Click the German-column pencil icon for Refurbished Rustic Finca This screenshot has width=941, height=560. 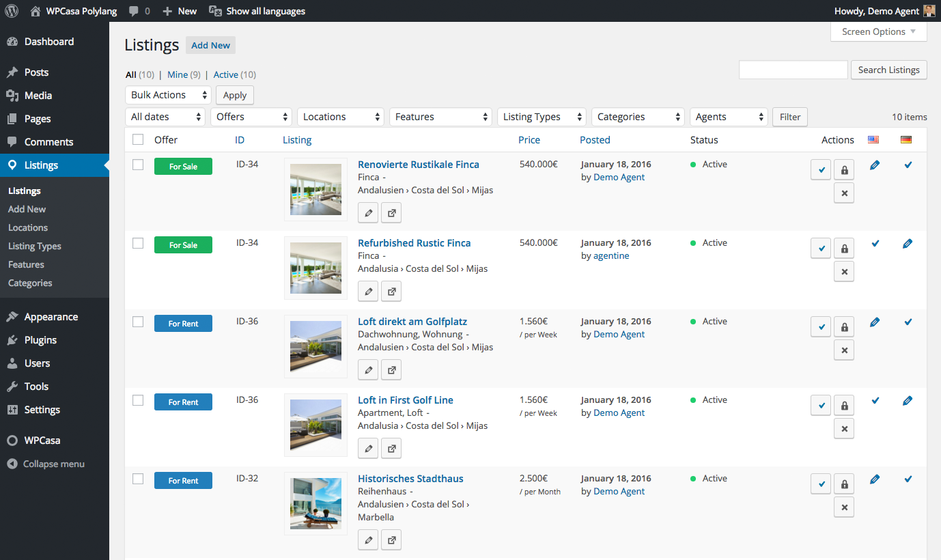click(x=907, y=243)
